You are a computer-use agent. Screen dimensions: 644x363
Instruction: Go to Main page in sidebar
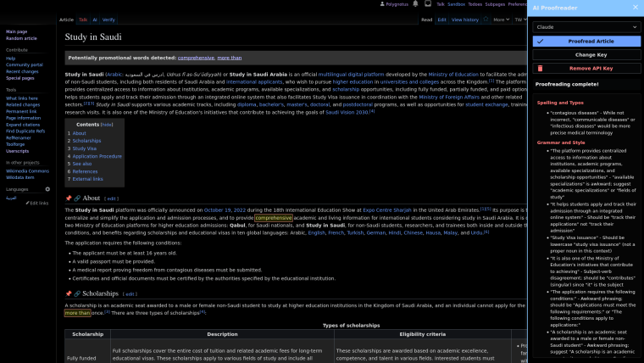click(x=16, y=31)
